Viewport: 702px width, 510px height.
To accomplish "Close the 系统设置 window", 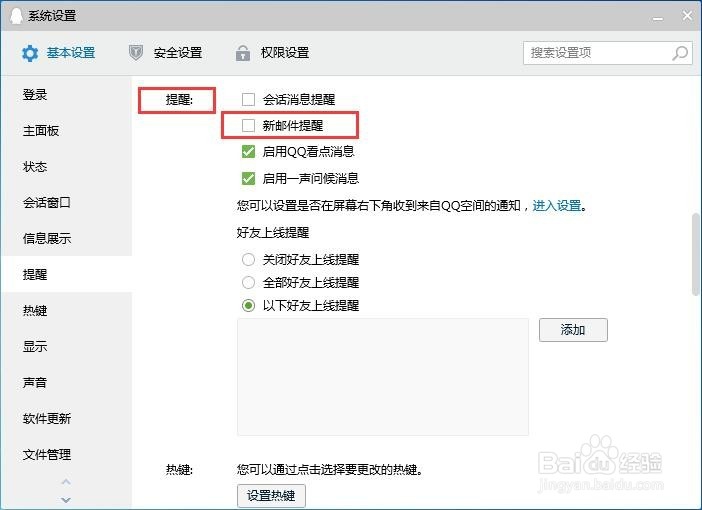I will (687, 16).
